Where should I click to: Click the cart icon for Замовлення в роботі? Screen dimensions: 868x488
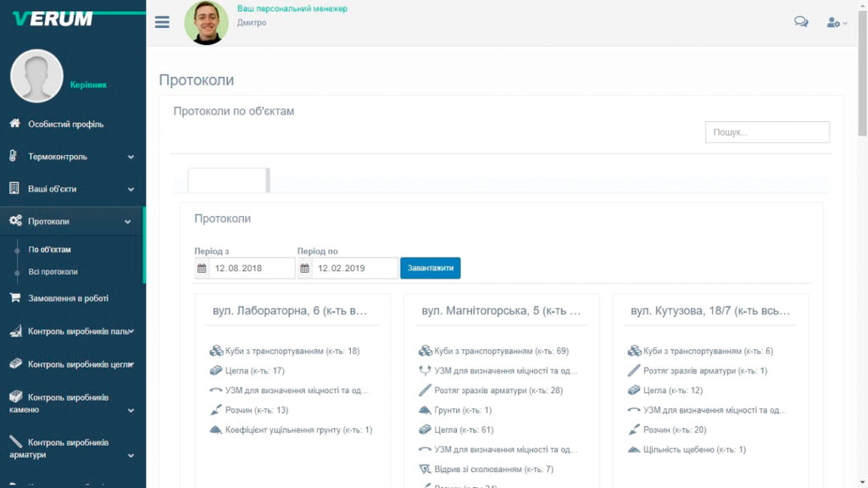pos(15,297)
